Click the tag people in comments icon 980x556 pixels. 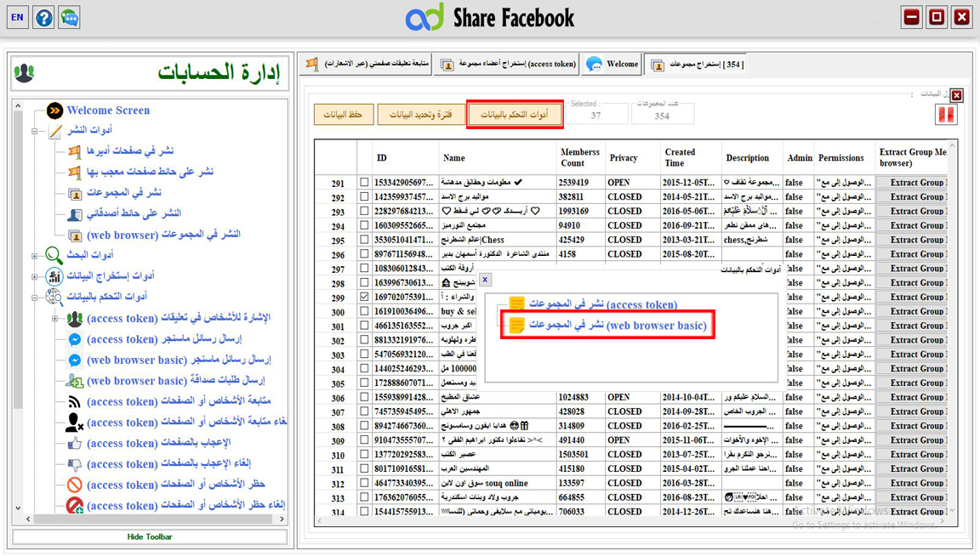click(x=74, y=319)
